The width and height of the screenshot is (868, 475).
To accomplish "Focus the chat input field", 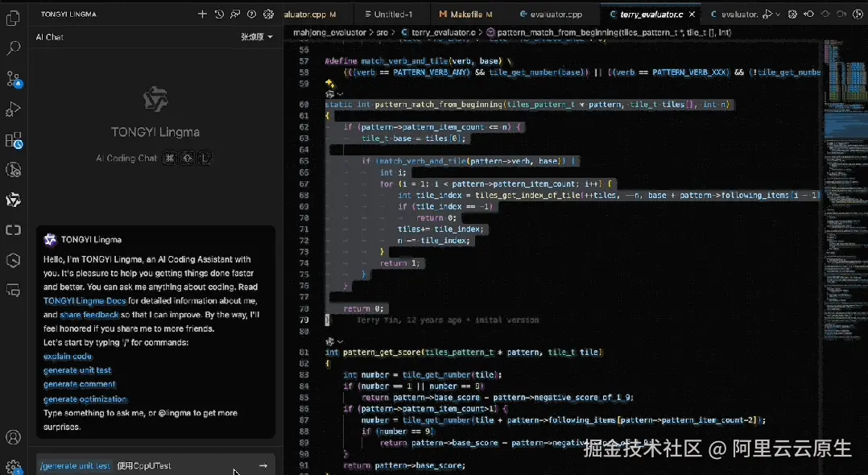I will click(155, 465).
